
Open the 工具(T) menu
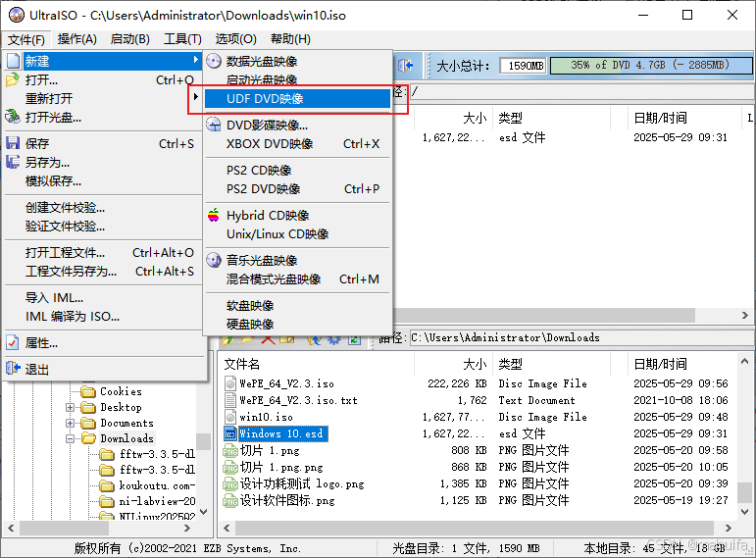tap(182, 39)
